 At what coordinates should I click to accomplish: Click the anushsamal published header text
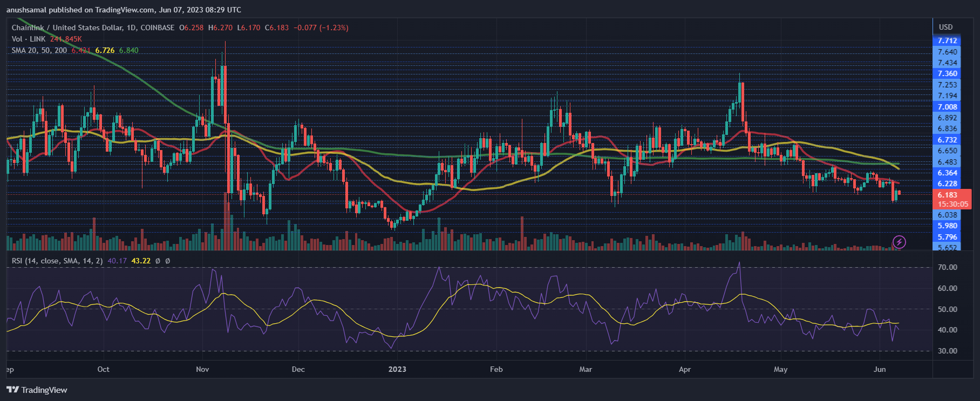tap(124, 10)
